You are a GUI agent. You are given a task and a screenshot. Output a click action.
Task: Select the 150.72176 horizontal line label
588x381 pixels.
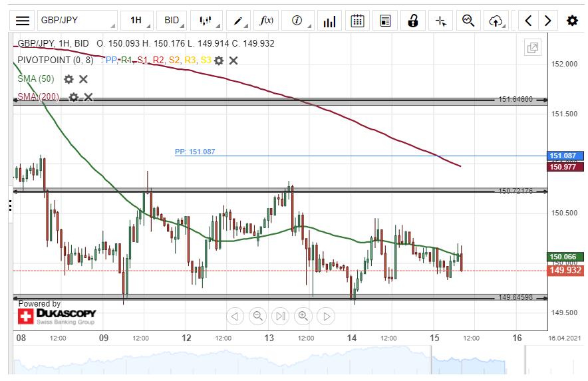(515, 191)
